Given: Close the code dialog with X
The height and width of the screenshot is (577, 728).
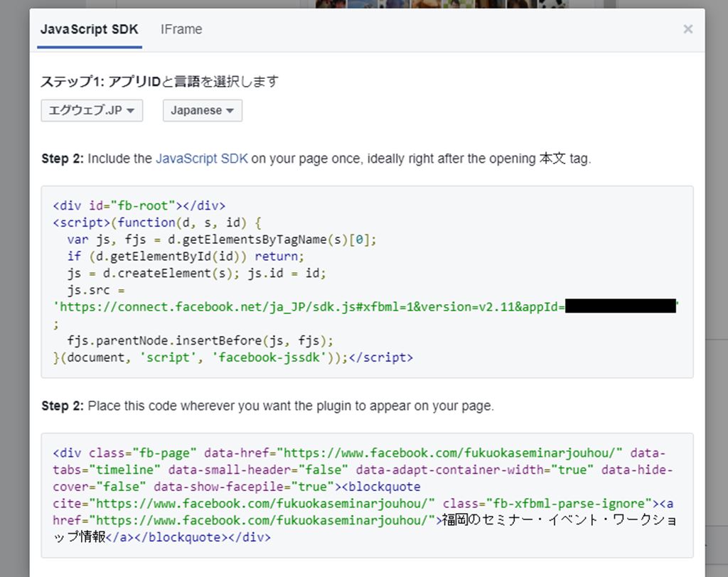Looking at the screenshot, I should [x=688, y=29].
